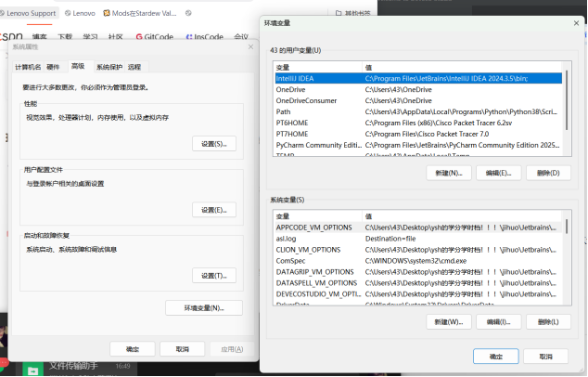Open 性能 settings with 设置(S) button

[x=214, y=144]
